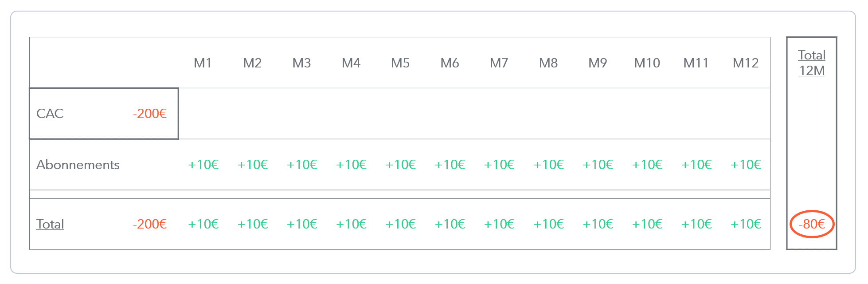Select the M12 column header
This screenshot has height=284, width=868.
746,63
